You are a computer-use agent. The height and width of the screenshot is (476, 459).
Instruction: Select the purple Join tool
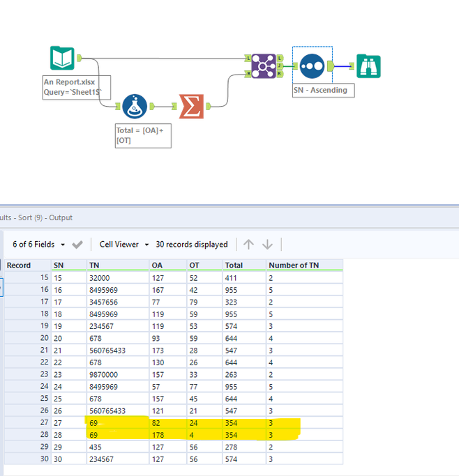coord(264,66)
